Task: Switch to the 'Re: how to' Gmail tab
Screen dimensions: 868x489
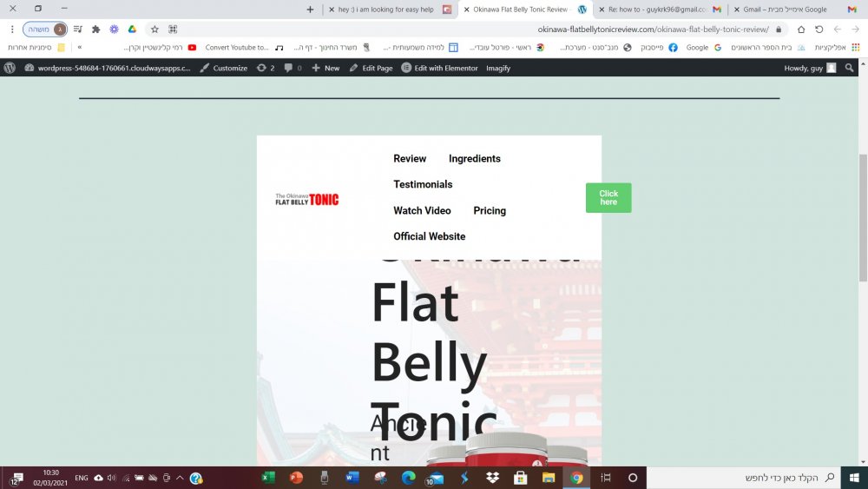Action: click(660, 10)
